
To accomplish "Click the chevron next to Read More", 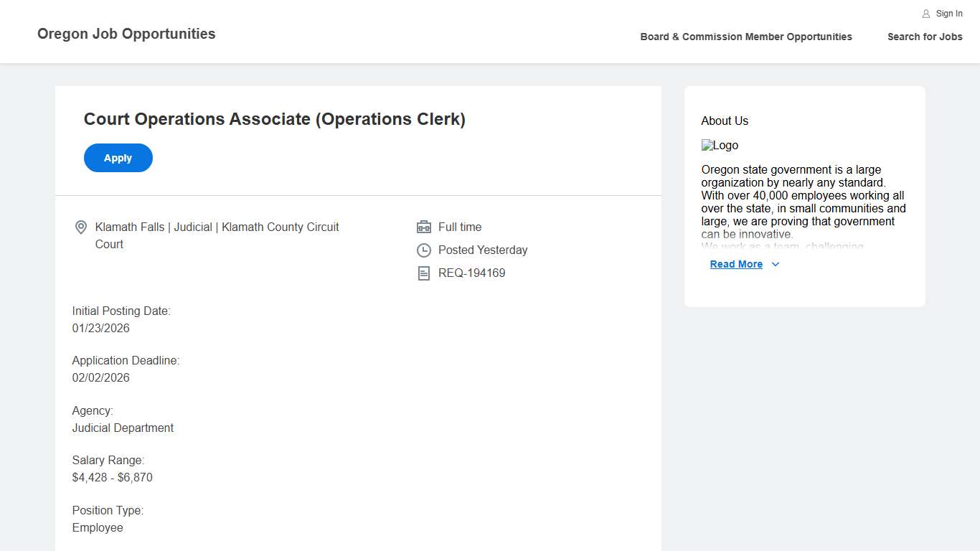I will click(x=775, y=264).
